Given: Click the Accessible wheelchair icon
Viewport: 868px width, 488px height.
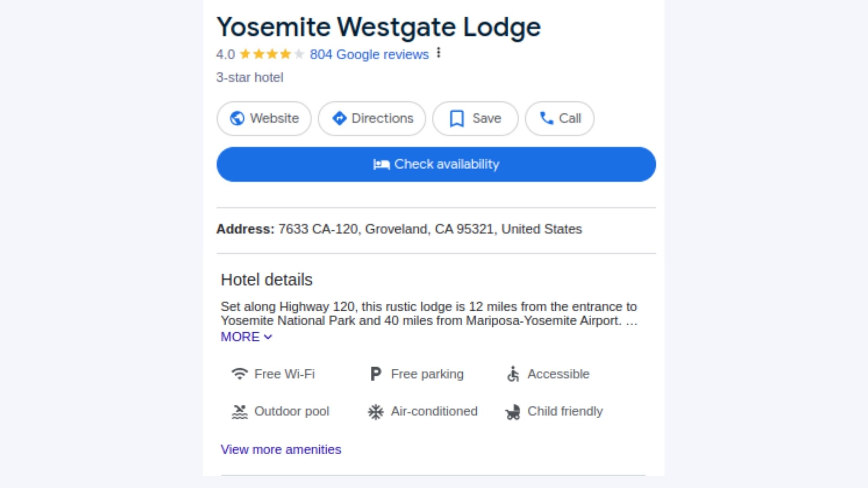Looking at the screenshot, I should [x=513, y=374].
